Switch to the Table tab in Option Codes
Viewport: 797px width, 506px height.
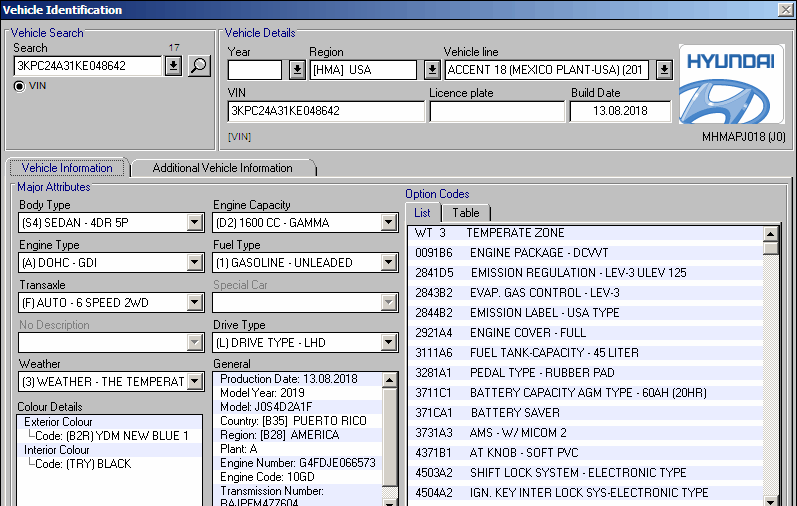pos(466,213)
